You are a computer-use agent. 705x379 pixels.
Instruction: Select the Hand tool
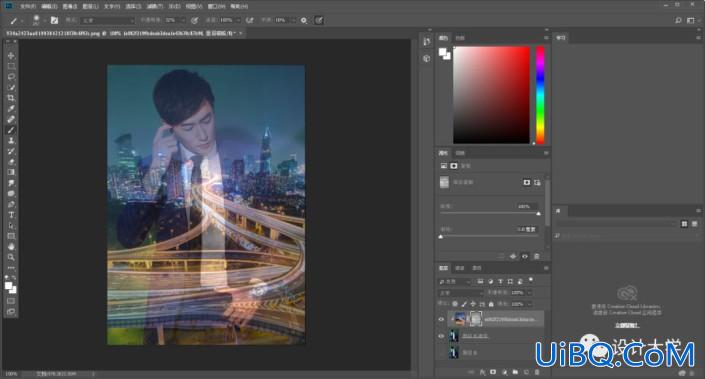11,246
